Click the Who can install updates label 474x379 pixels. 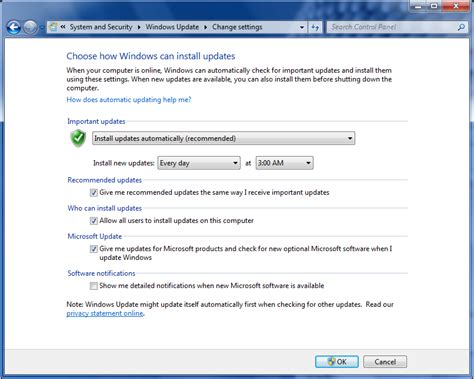click(x=105, y=208)
